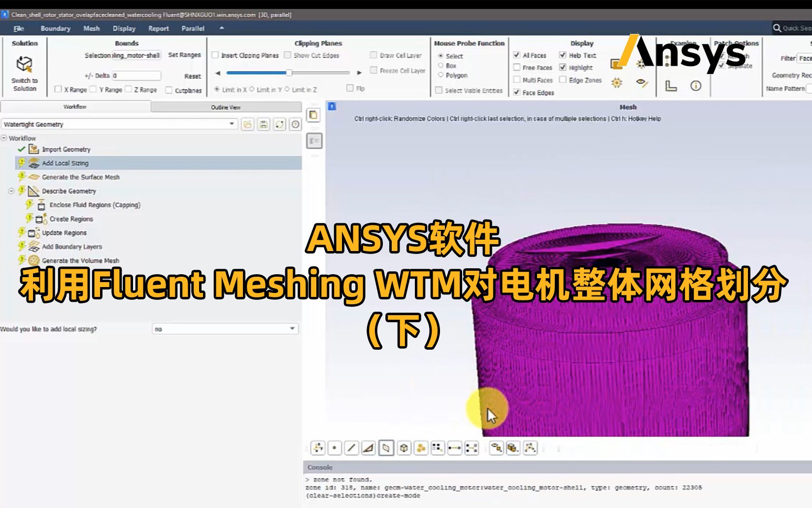Open the Boundary menu

coord(55,28)
